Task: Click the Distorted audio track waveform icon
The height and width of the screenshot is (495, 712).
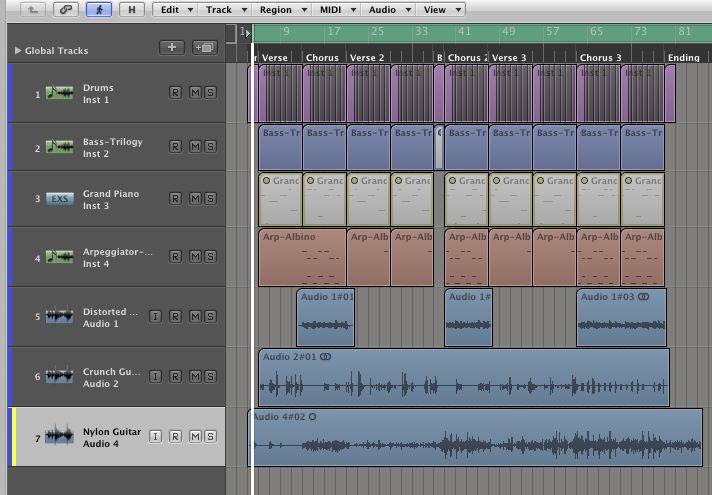Action: click(x=59, y=316)
